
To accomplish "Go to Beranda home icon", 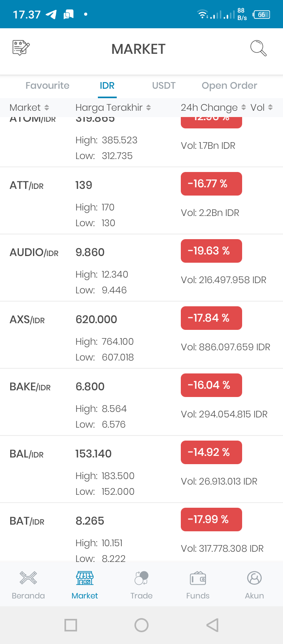I will coord(28,578).
